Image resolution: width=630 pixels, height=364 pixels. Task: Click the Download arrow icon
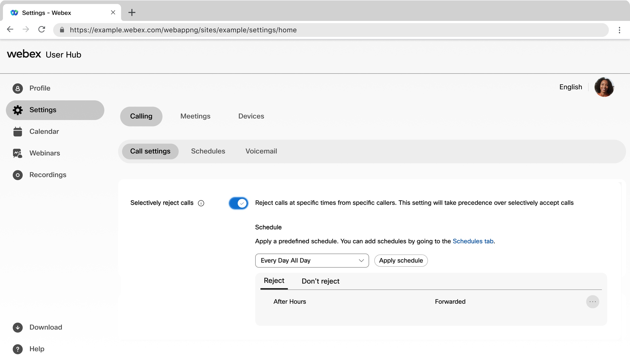pyautogui.click(x=17, y=328)
